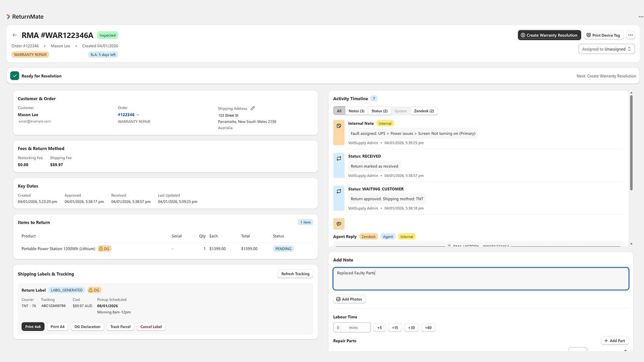Switch to the Notes (3) tab
Viewport: 644px width, 362px height.
point(356,111)
